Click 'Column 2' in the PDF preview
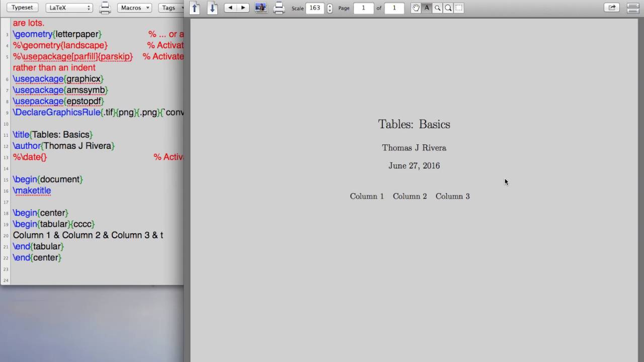The height and width of the screenshot is (362, 644). click(x=410, y=197)
